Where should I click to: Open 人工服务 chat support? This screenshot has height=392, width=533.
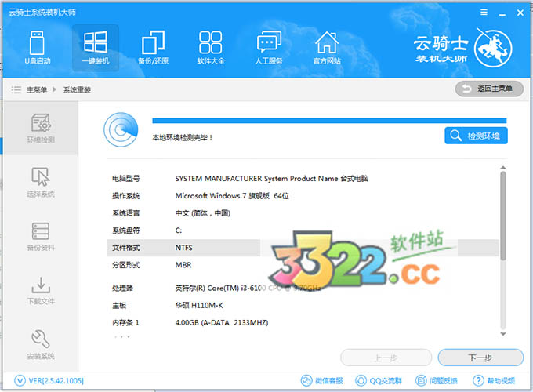pos(269,48)
